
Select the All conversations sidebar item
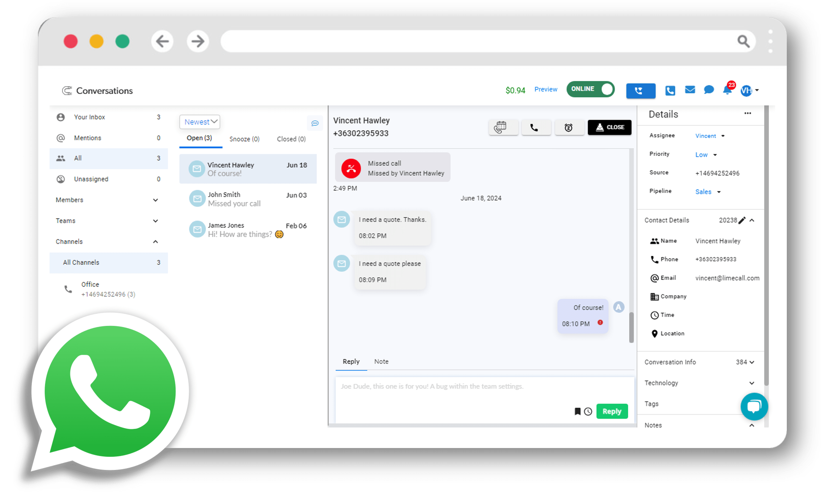pos(108,158)
